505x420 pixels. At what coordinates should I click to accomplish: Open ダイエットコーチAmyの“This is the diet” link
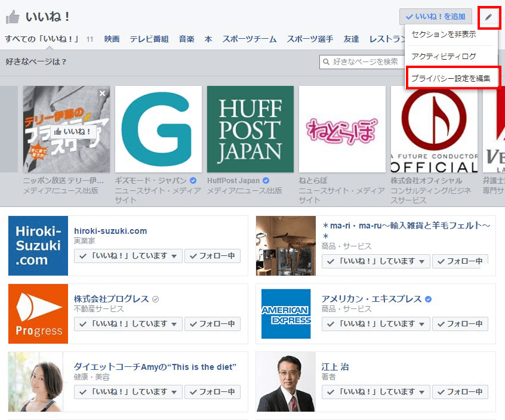pyautogui.click(x=155, y=367)
